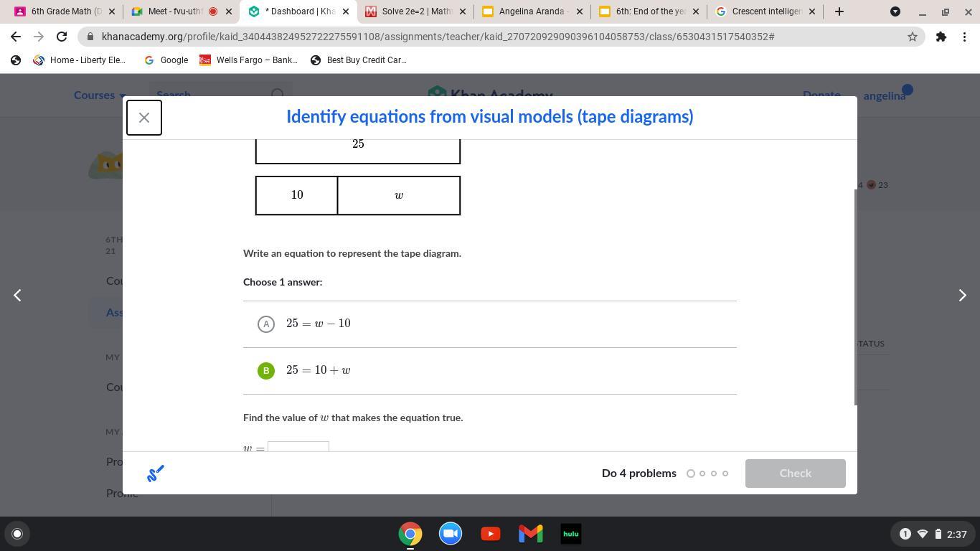The width and height of the screenshot is (980, 551).
Task: Open the launcher circle button
Action: (17, 534)
